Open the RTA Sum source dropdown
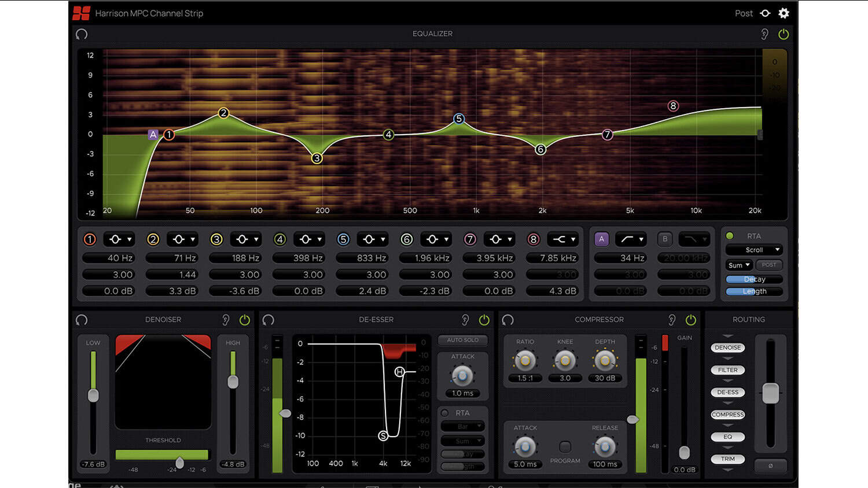Screen dimensions: 868x488 tap(739, 265)
